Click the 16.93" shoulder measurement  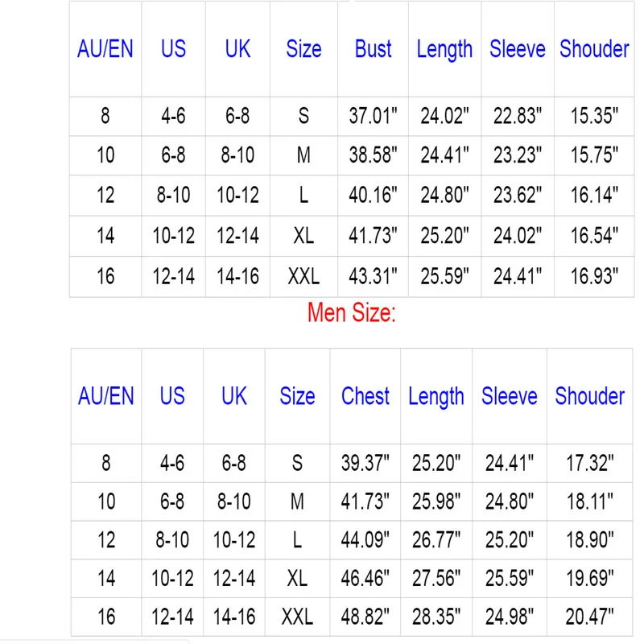[x=594, y=276]
